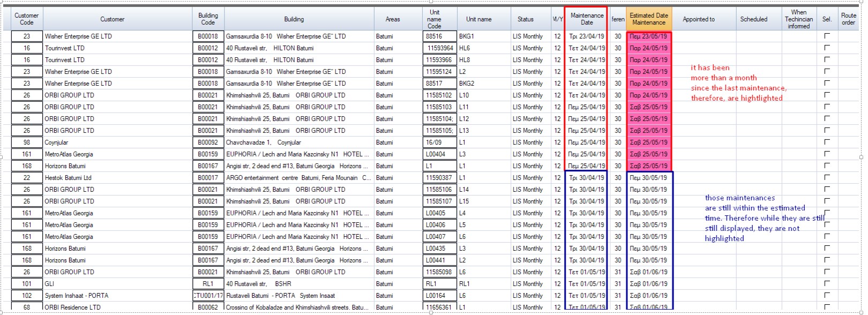Image resolution: width=868 pixels, height=315 pixels.
Task: Click the Route order column header
Action: pyautogui.click(x=848, y=19)
